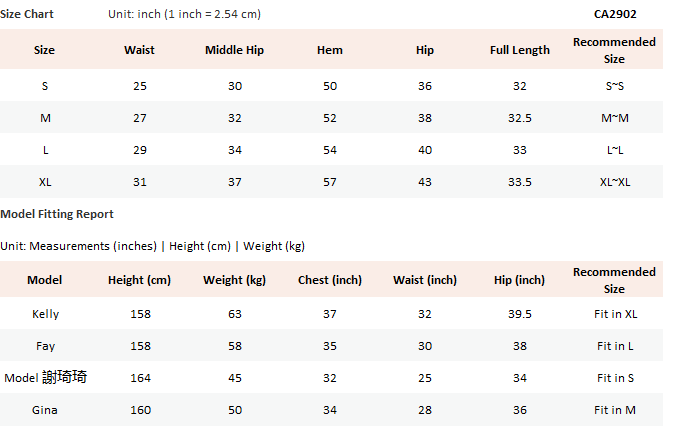Select the 'Model 謝琦琦' name cell
This screenshot has width=673, height=440.
click(x=45, y=378)
